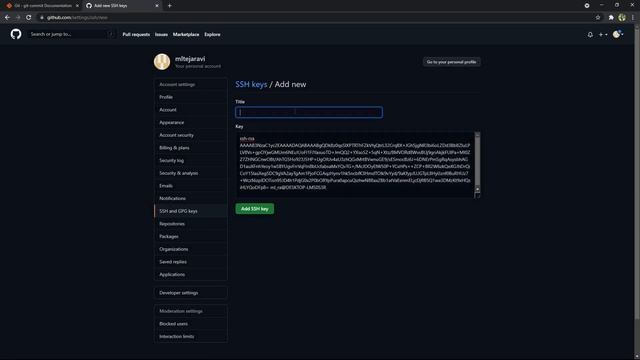This screenshot has height=360, width=640.
Task: Focus the Search or jump to field
Action: tap(71, 34)
